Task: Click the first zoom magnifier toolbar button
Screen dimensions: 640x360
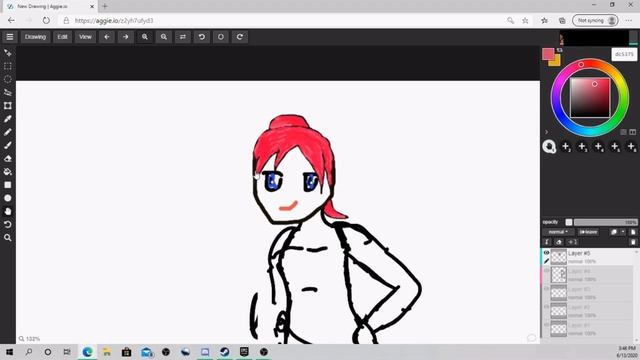Action: click(x=145, y=37)
